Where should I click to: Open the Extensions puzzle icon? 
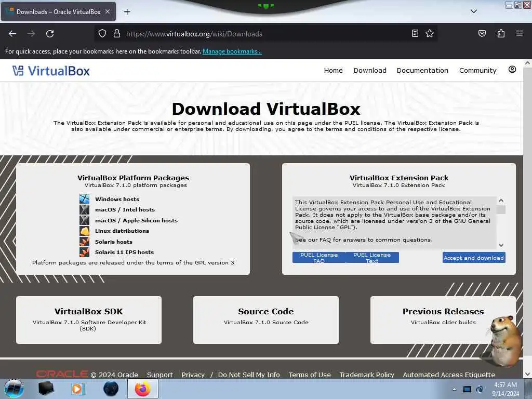point(501,33)
